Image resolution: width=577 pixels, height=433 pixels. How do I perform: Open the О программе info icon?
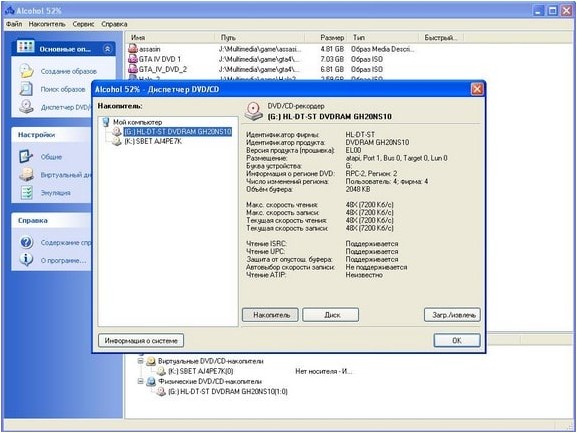(26, 260)
